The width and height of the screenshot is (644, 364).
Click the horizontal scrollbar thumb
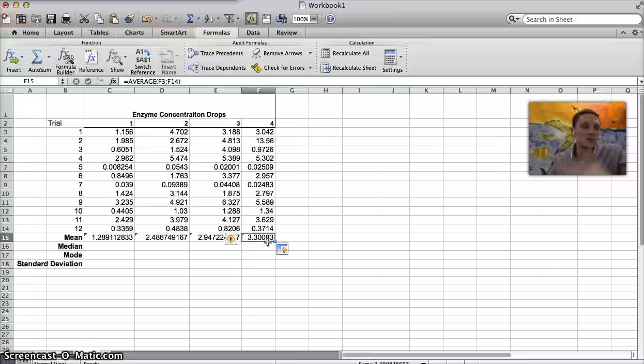(x=426, y=355)
